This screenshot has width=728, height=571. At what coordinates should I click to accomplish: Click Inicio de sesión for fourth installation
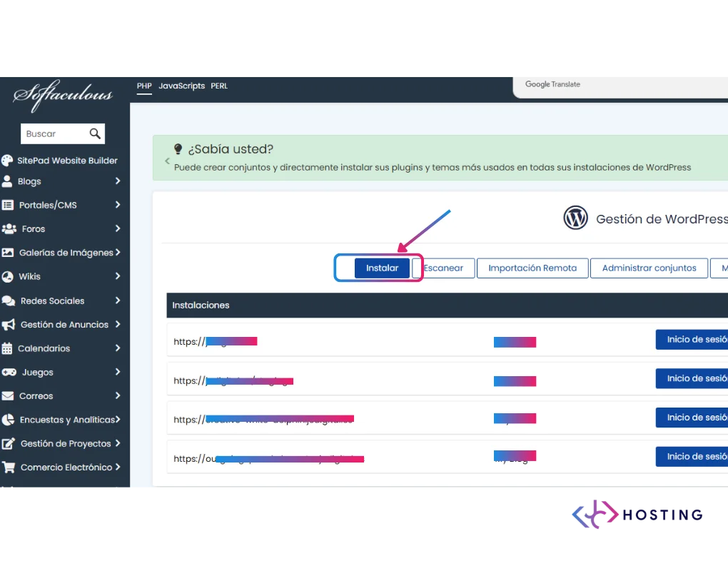[692, 456]
